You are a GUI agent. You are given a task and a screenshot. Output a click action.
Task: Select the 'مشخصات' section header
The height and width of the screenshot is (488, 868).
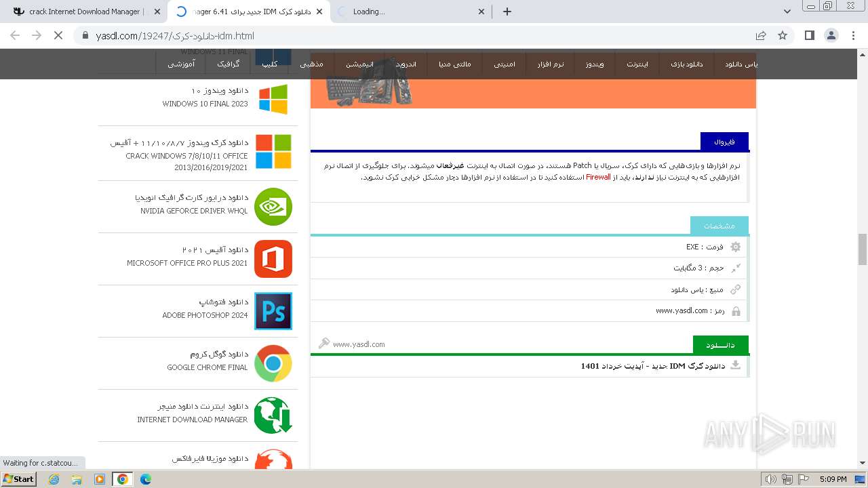pos(719,226)
